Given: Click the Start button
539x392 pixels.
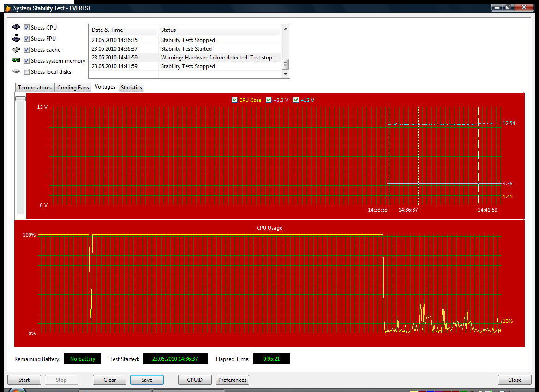Looking at the screenshot, I should click(x=24, y=380).
